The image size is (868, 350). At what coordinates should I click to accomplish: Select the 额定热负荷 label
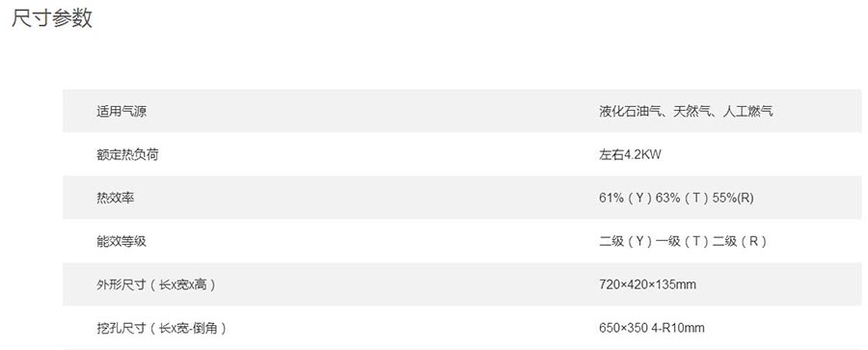pyautogui.click(x=127, y=154)
